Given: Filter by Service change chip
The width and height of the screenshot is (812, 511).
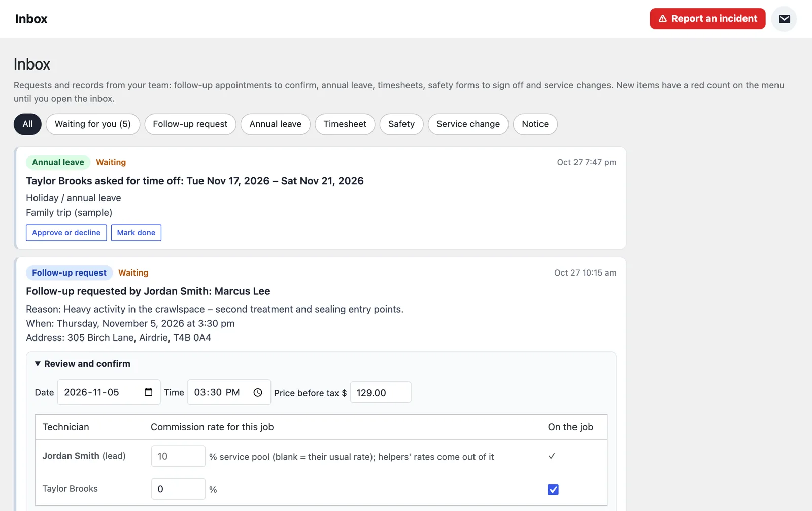Looking at the screenshot, I should click(468, 124).
